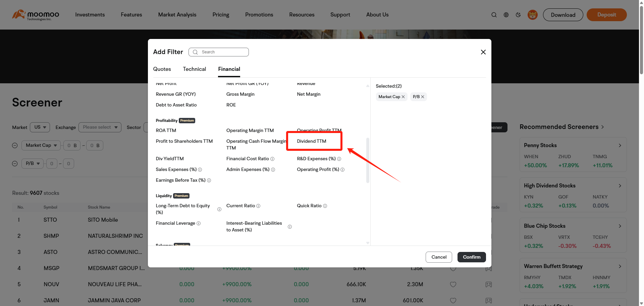This screenshot has height=306, width=644.
Task: Click info icon beside Interest-Bearing Liabilities to Asset
Action: [290, 227]
